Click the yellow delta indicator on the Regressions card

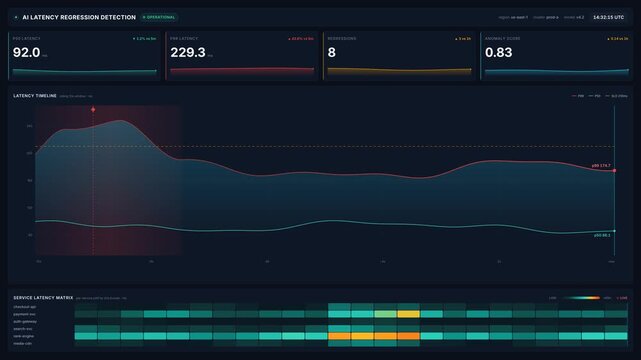pyautogui.click(x=463, y=39)
